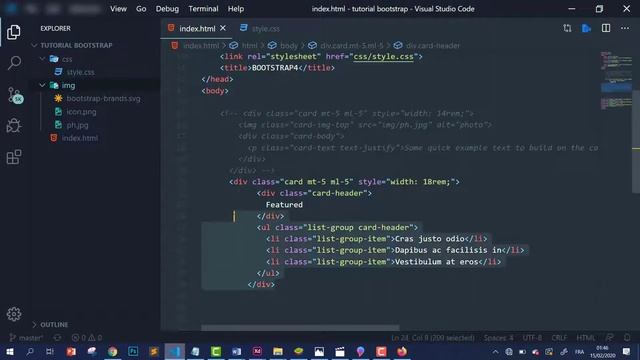The width and height of the screenshot is (640, 360).
Task: Collapse the img folder
Action: point(68,85)
